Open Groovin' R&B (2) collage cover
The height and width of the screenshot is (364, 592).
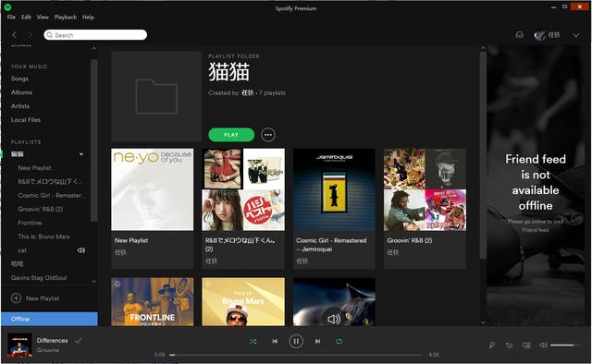click(x=425, y=189)
